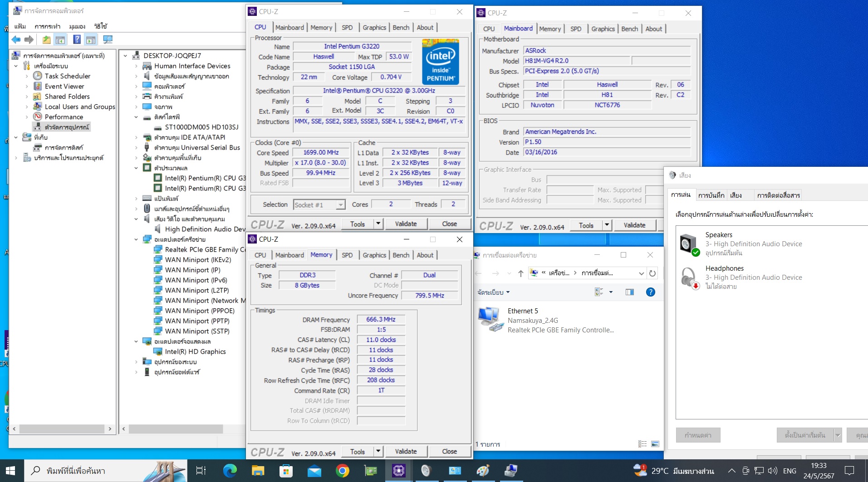Screen dimensions: 868x482
Task: Select Intel(R) HD Graphics display adapter
Action: (195, 352)
